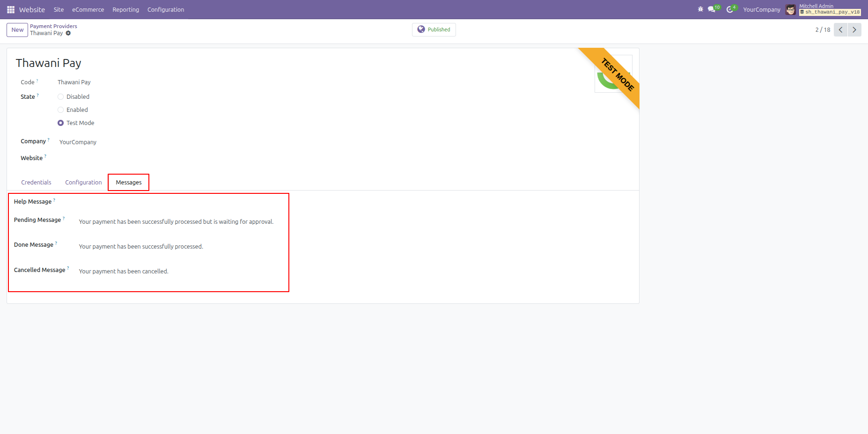Click the 2 / 18 pager counter
Screen dimensions: 868x434
point(823,29)
